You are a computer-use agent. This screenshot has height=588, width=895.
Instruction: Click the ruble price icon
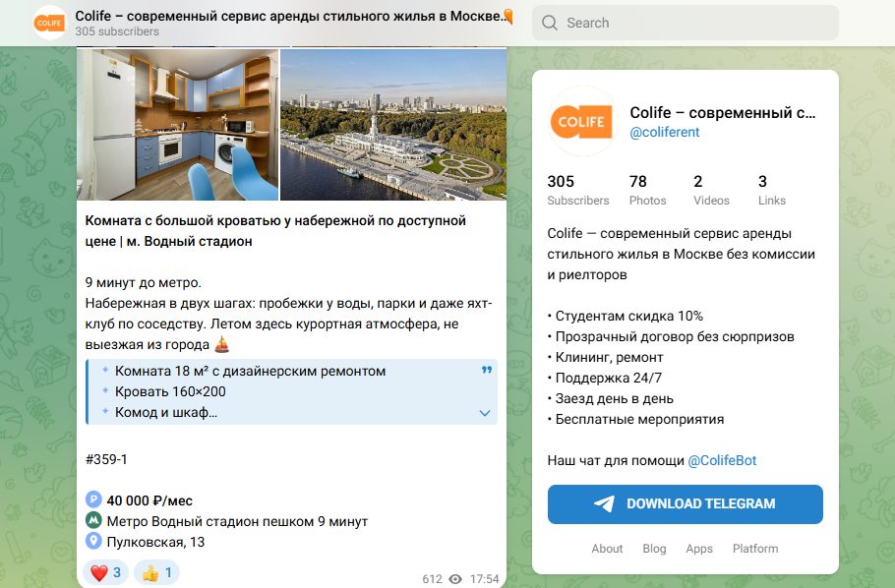click(x=93, y=500)
